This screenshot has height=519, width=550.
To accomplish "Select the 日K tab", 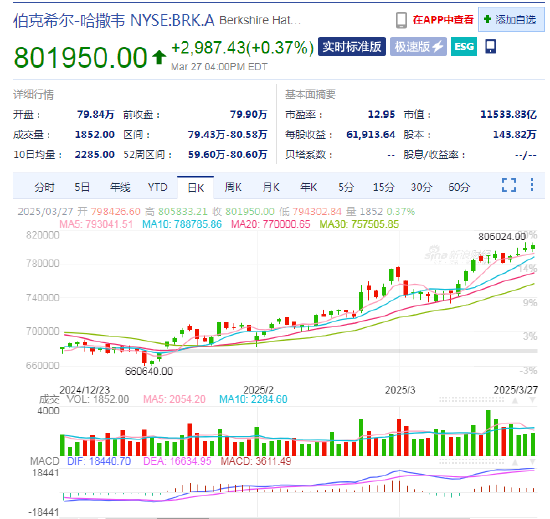I will point(195,188).
